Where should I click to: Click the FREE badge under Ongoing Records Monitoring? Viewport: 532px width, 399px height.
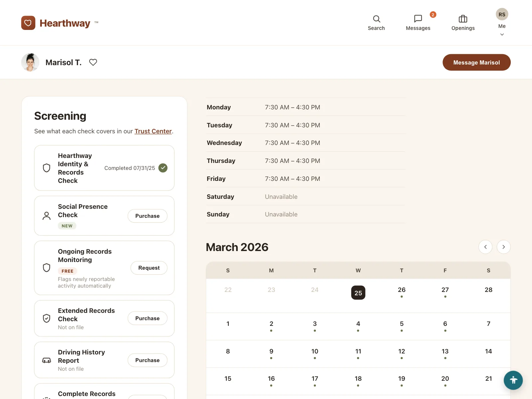coord(67,271)
